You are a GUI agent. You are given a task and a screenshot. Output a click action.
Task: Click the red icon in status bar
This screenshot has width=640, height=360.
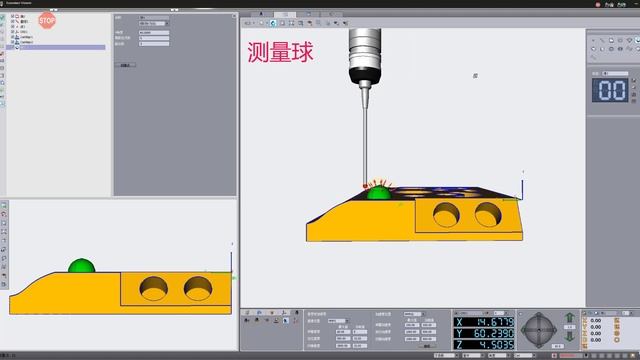click(x=554, y=356)
